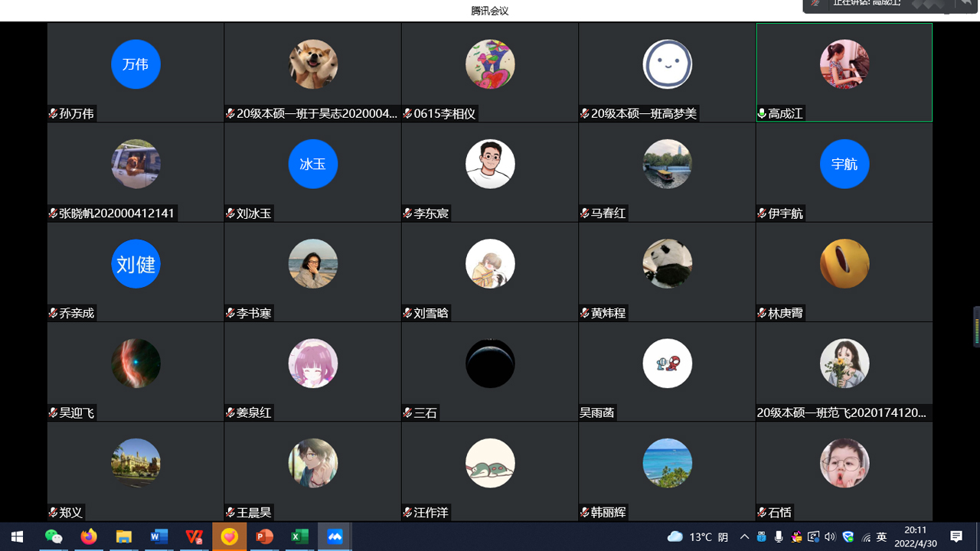Open WeChat from the taskbar
980x551 pixels.
pyautogui.click(x=54, y=536)
